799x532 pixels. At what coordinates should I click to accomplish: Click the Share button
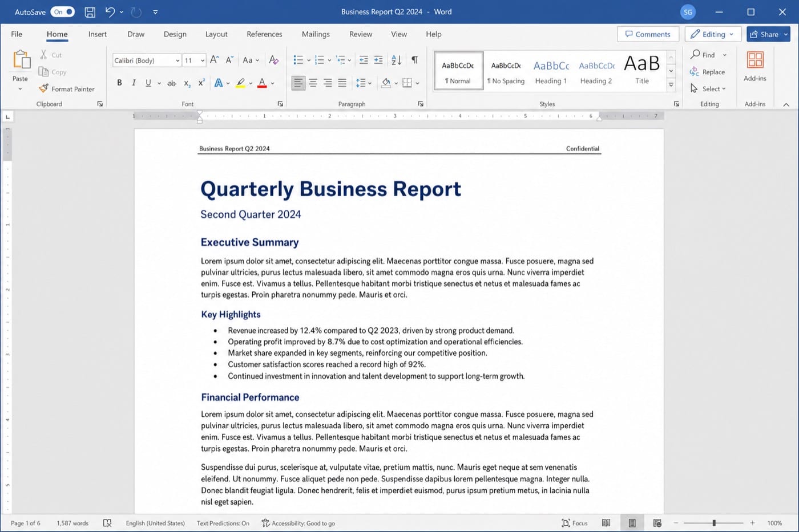[768, 34]
